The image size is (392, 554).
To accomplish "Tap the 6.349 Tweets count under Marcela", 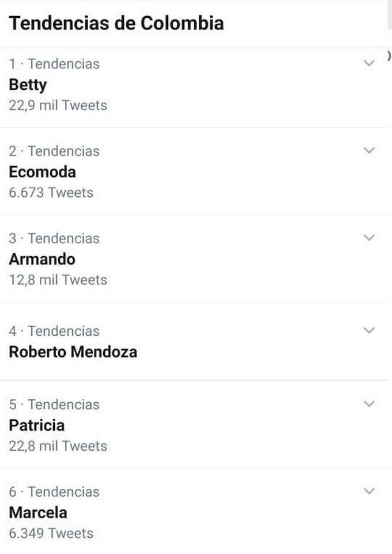I will tap(51, 533).
